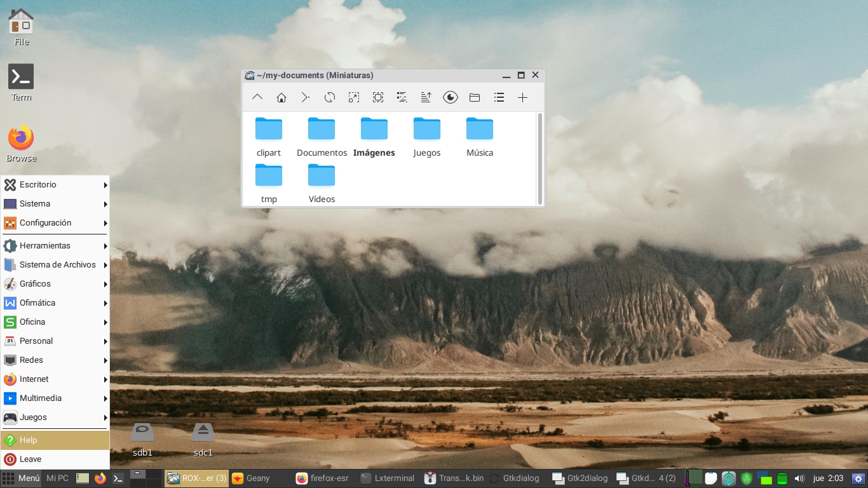Click the details list icon in ROX-Filer toolbar
Image resolution: width=868 pixels, height=488 pixels.
tap(402, 97)
